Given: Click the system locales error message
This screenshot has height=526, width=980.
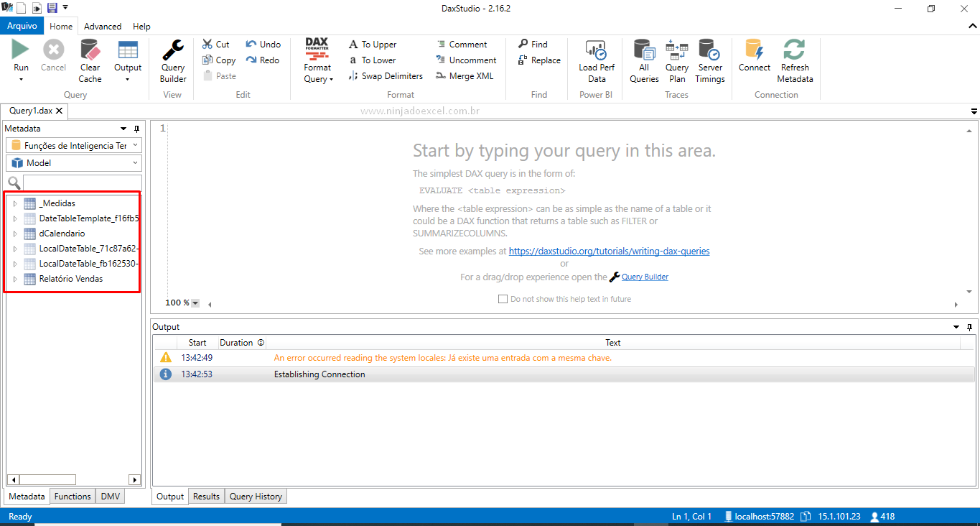Looking at the screenshot, I should click(x=443, y=358).
